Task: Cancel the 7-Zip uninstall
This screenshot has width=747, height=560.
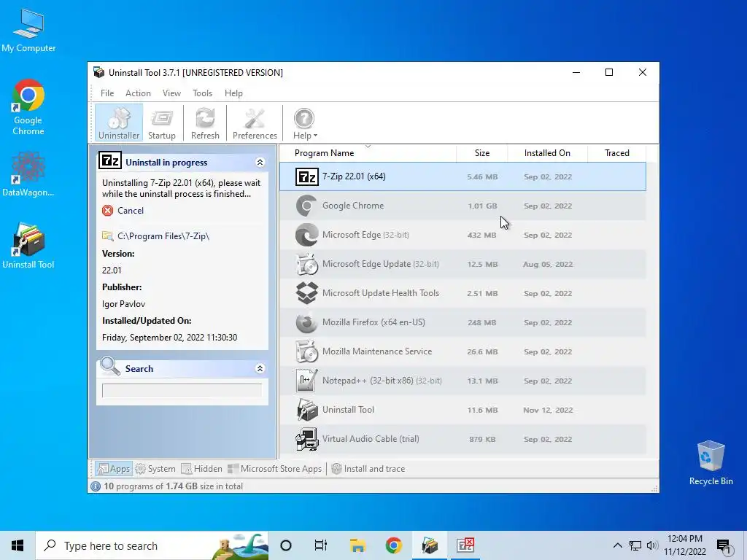Action: point(130,211)
